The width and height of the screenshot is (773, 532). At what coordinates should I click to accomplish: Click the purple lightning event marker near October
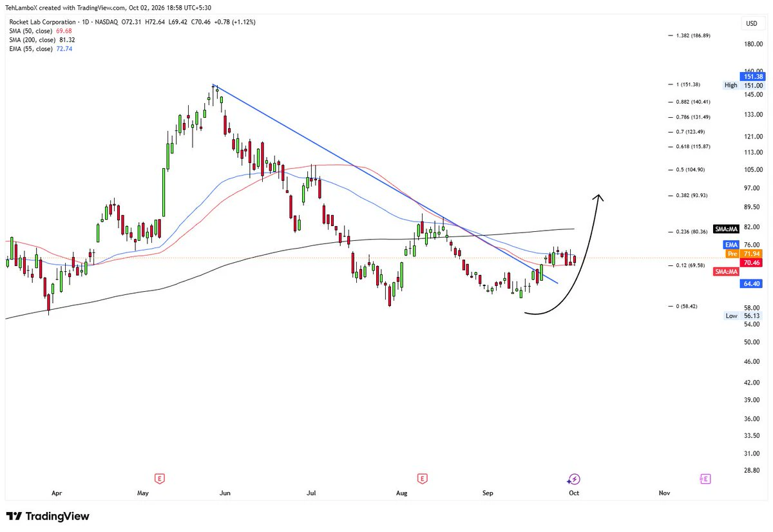tap(574, 479)
